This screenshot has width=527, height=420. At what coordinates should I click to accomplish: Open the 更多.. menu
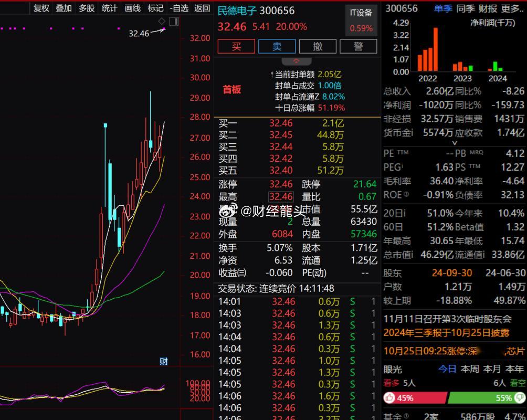tap(512, 9)
